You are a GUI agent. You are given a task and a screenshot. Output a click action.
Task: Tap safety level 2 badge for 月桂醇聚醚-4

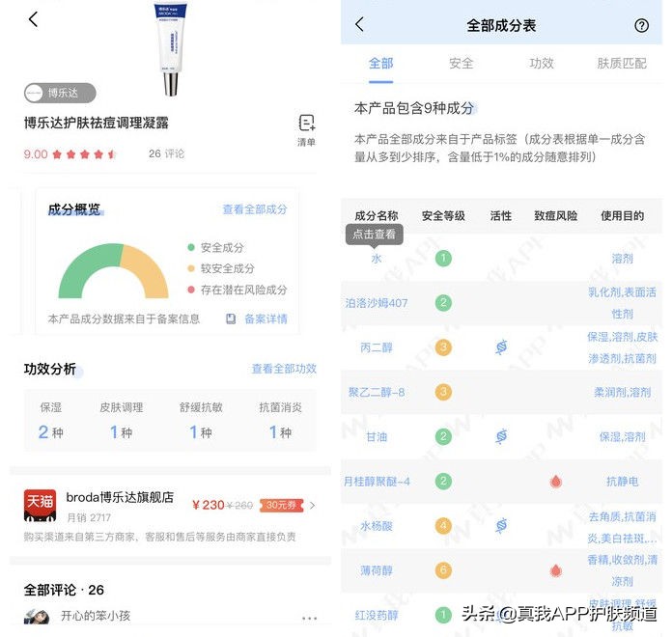click(443, 481)
